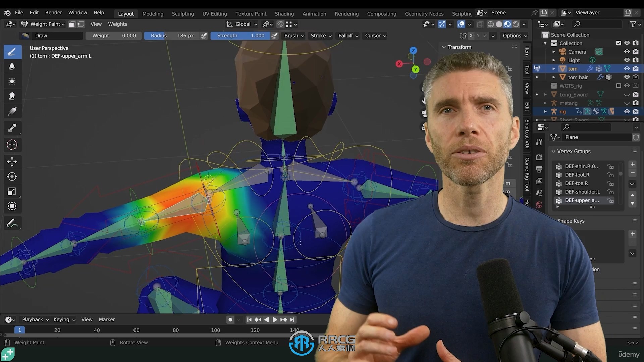Viewport: 644px width, 362px height.
Task: Select the 3D Cursor tool
Action: tap(12, 145)
